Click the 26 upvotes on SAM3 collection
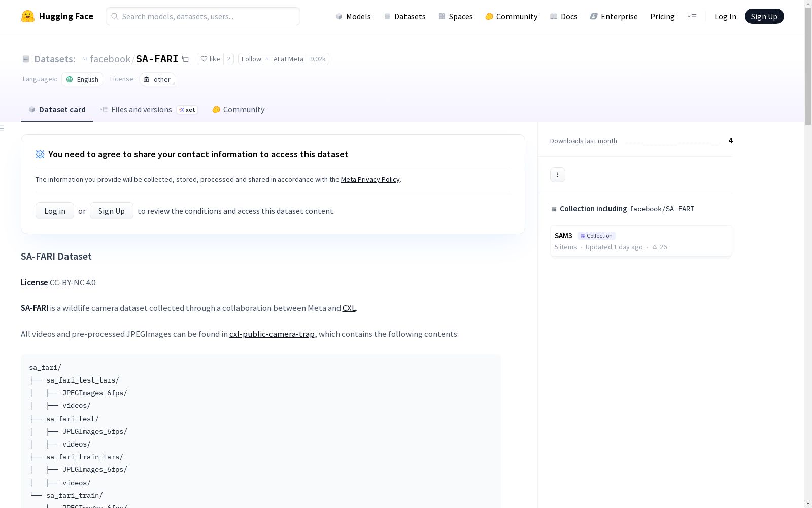The width and height of the screenshot is (812, 508). (x=659, y=247)
